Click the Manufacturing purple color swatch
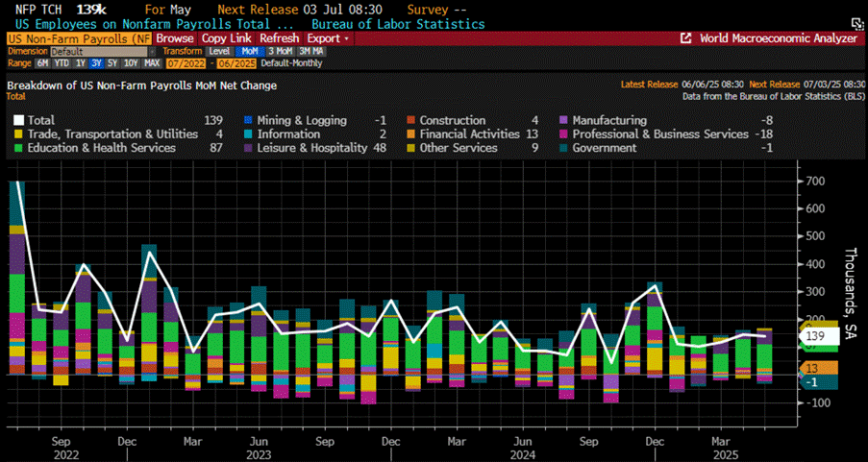The width and height of the screenshot is (868, 462). [564, 120]
